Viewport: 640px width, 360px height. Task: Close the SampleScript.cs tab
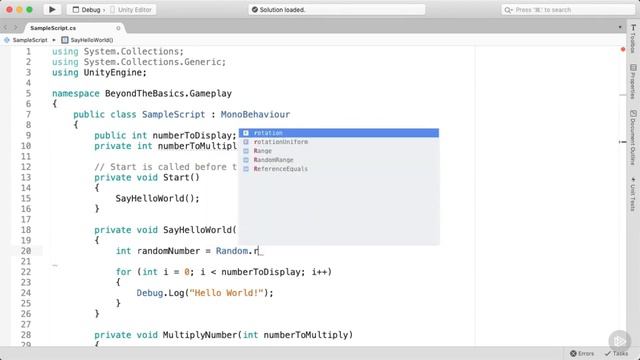pyautogui.click(x=118, y=28)
